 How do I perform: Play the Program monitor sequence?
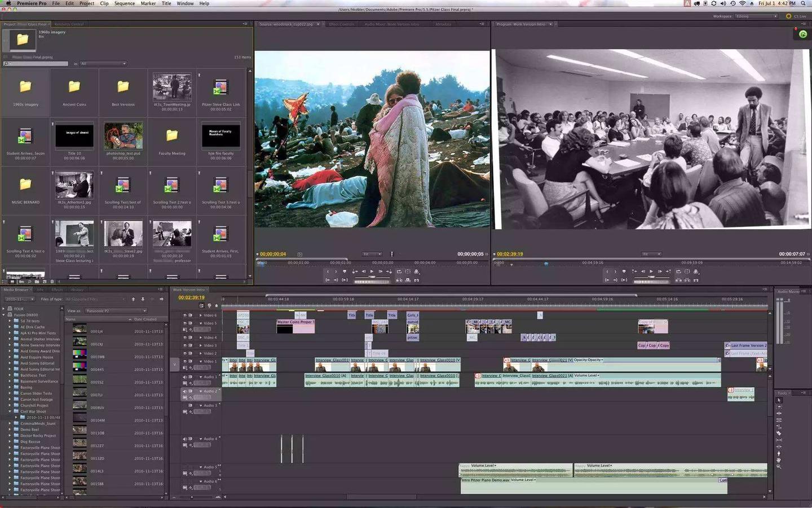651,271
